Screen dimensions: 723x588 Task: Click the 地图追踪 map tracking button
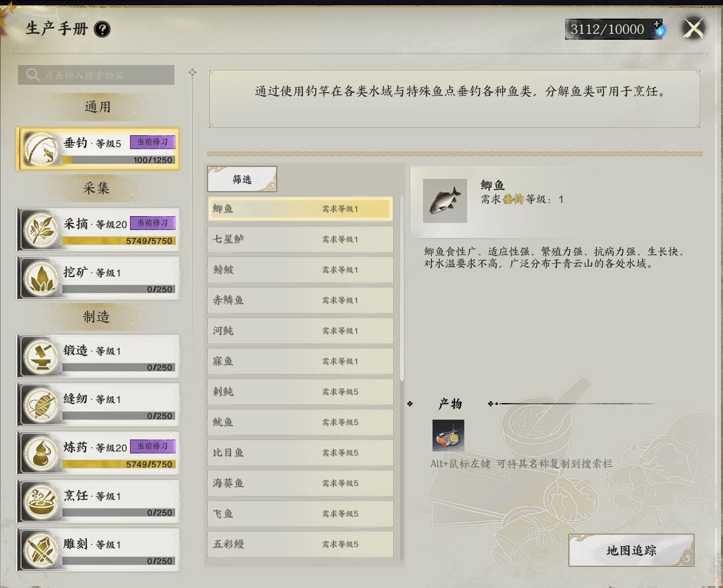click(631, 550)
